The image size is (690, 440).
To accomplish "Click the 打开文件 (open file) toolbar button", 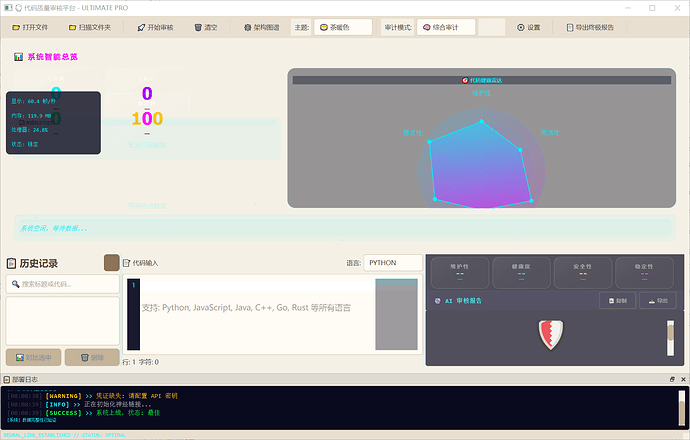I will tap(30, 27).
